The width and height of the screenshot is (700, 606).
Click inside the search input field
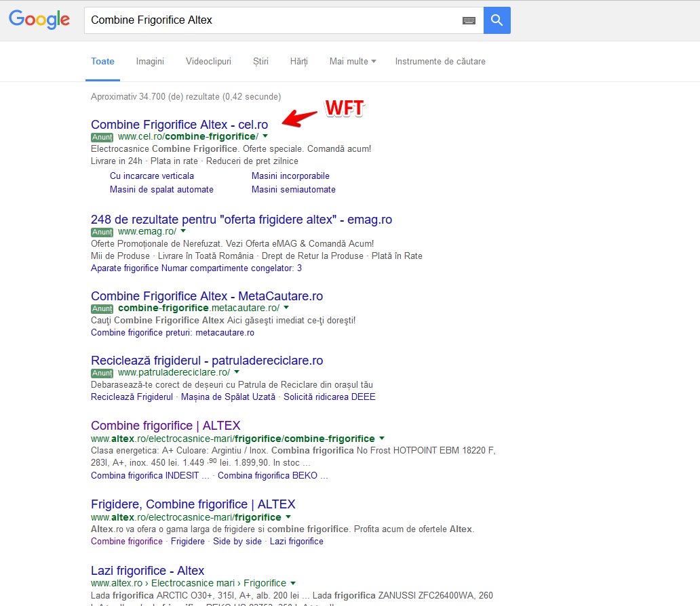coord(271,20)
